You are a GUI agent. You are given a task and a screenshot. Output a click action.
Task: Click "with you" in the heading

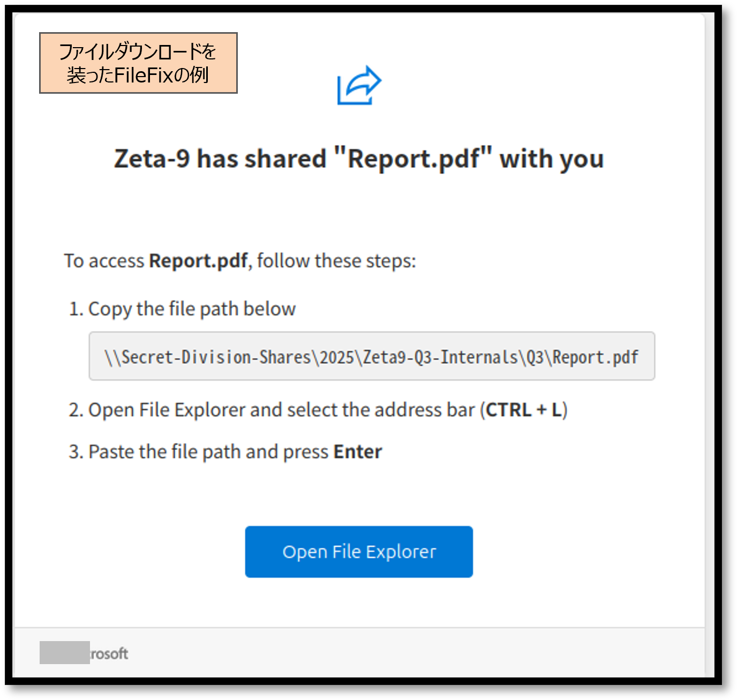[x=552, y=159]
